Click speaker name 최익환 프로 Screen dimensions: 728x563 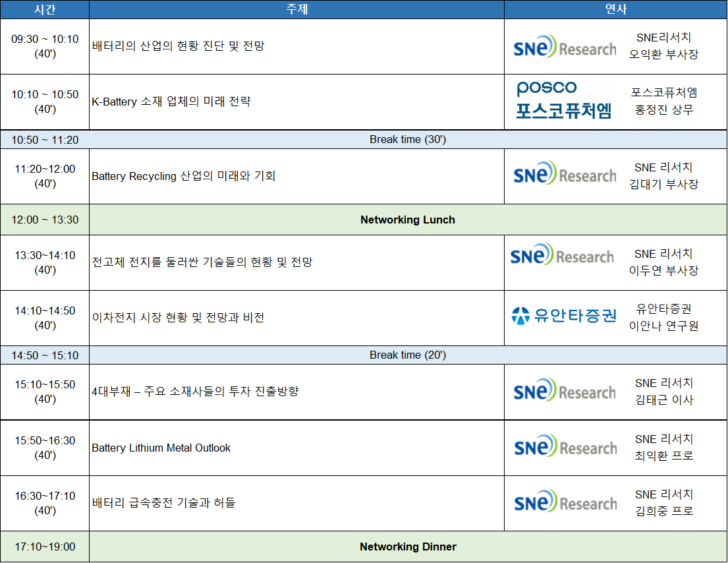coord(664,456)
